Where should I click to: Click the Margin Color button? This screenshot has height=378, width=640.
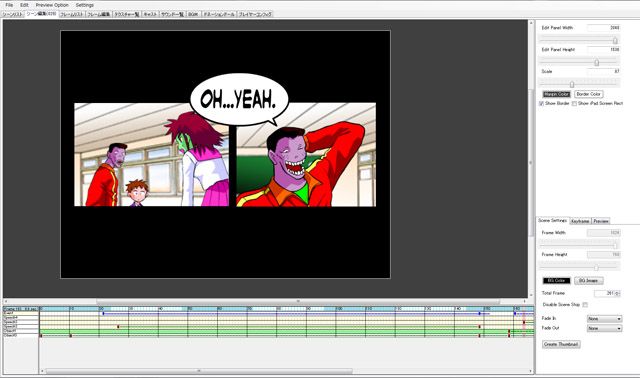[556, 94]
